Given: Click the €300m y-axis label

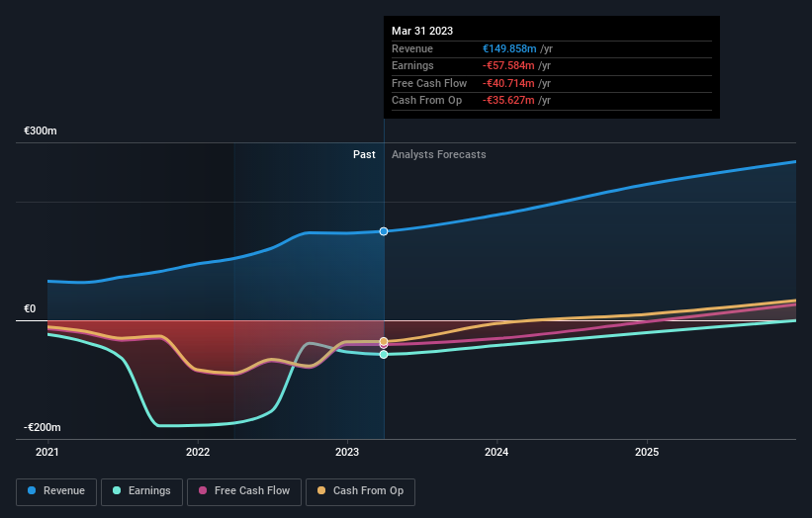Looking at the screenshot, I should click(41, 130).
